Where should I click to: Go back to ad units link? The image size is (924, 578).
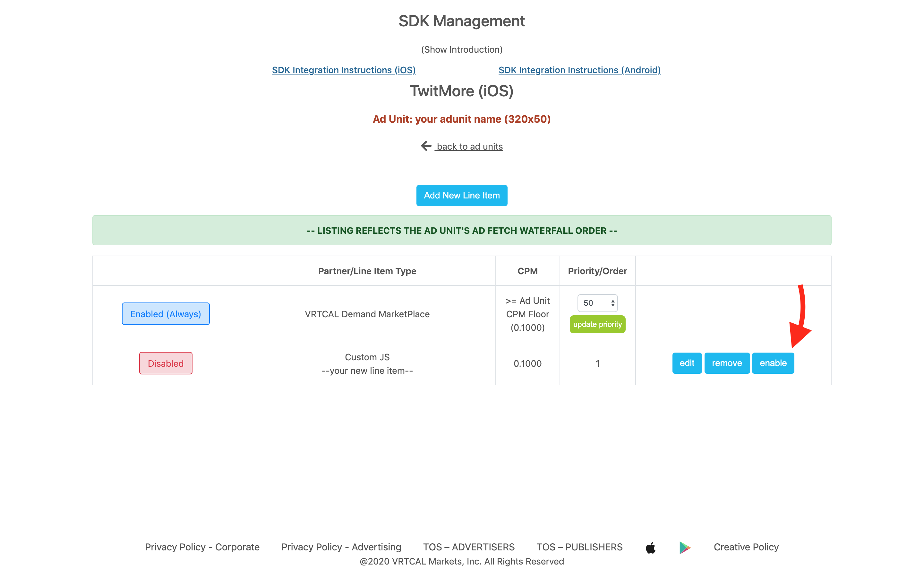tap(470, 146)
